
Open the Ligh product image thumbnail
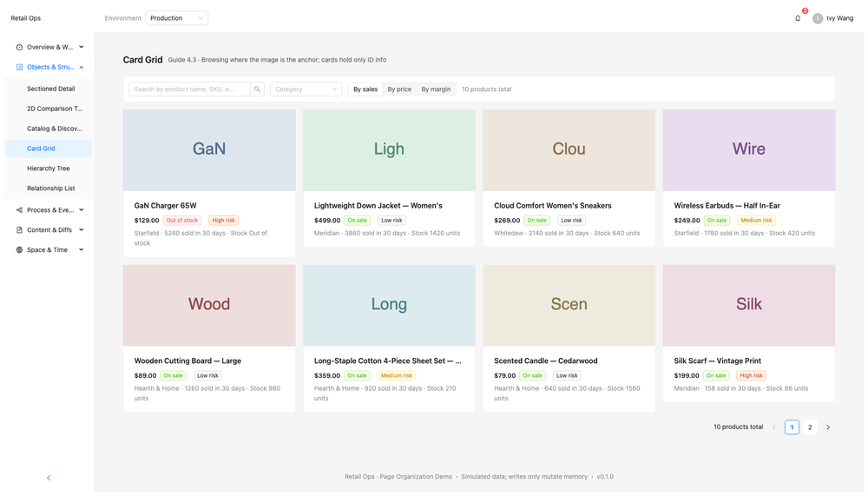(x=389, y=150)
